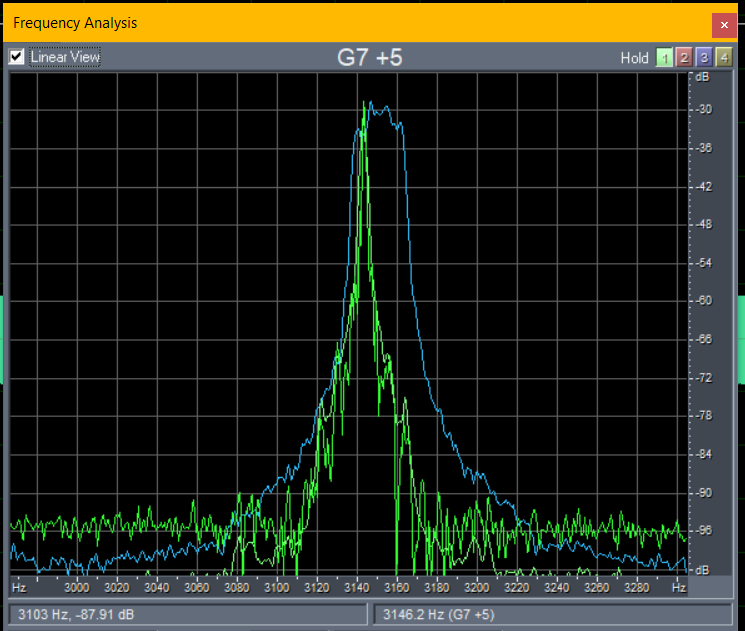Click the 3200 mark on frequency axis

pyautogui.click(x=477, y=588)
